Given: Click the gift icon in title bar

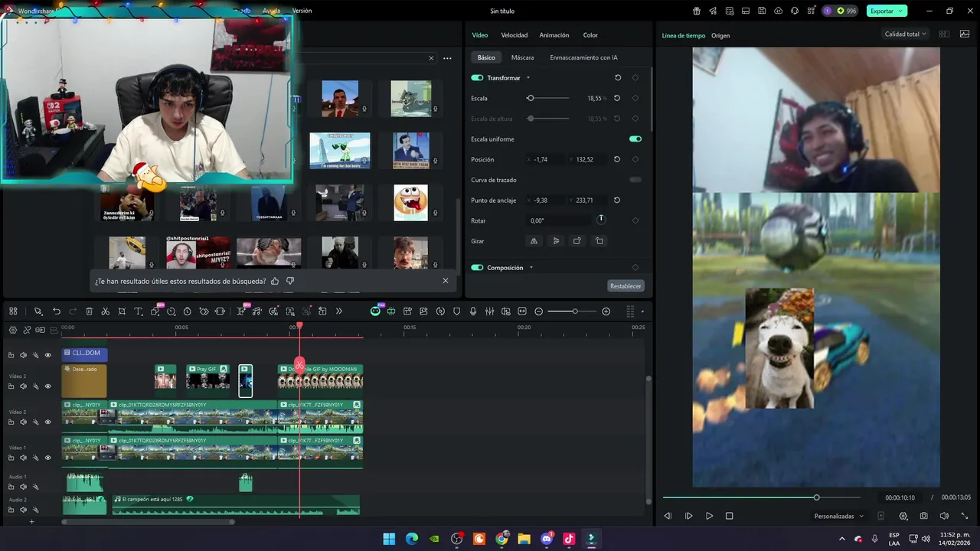Looking at the screenshot, I should 697,11.
